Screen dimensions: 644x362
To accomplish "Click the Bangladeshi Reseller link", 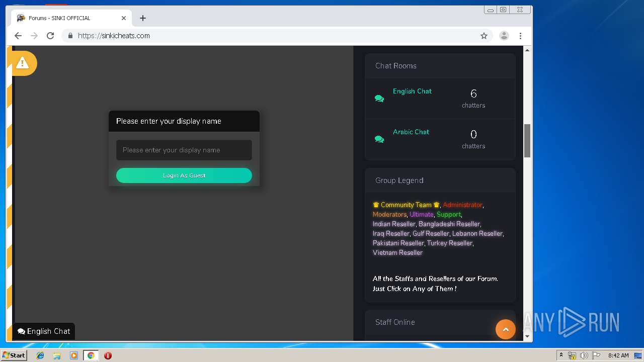I will [x=449, y=224].
